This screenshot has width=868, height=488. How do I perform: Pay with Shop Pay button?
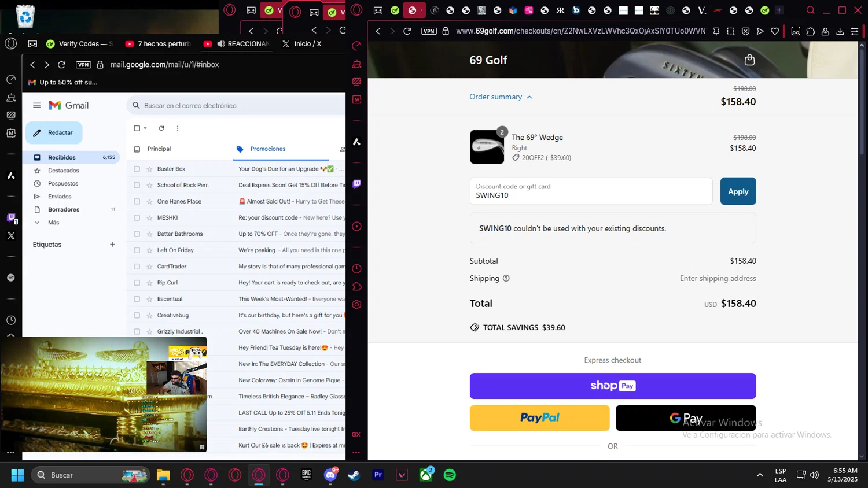coord(613,386)
